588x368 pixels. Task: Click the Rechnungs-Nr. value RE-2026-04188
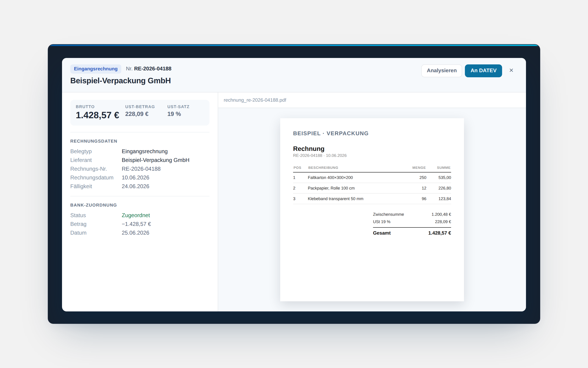(x=141, y=169)
